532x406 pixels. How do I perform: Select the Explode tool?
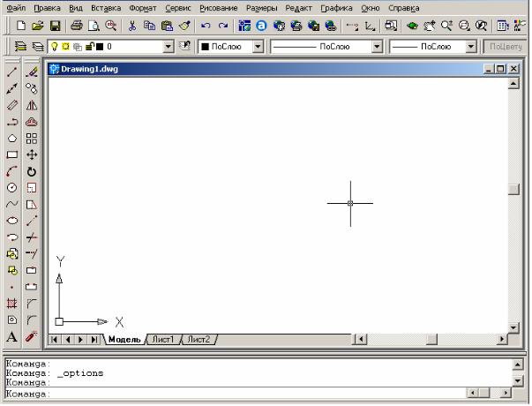pyautogui.click(x=32, y=336)
